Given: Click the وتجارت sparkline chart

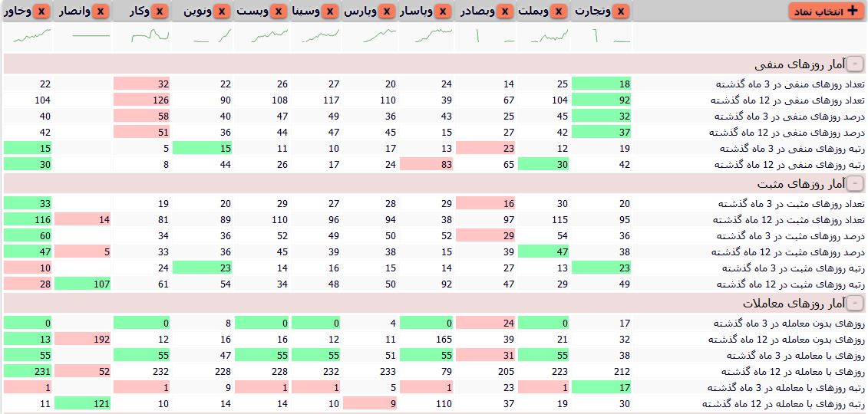Looking at the screenshot, I should (604, 36).
